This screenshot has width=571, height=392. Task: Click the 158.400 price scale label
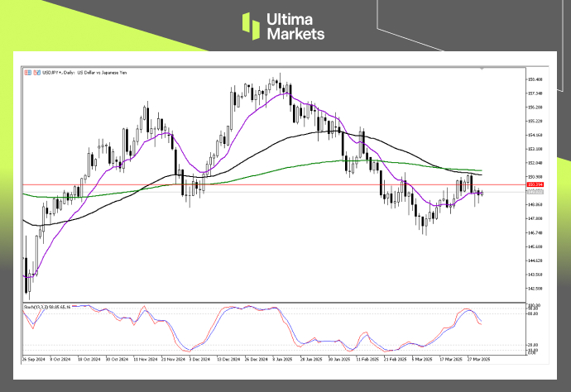536,79
